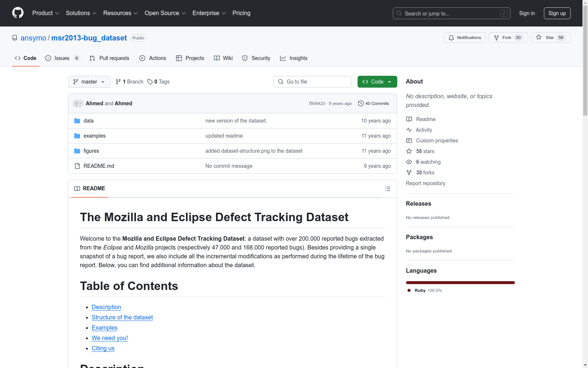
Task: Switch to the Wiki tab
Action: click(x=223, y=58)
